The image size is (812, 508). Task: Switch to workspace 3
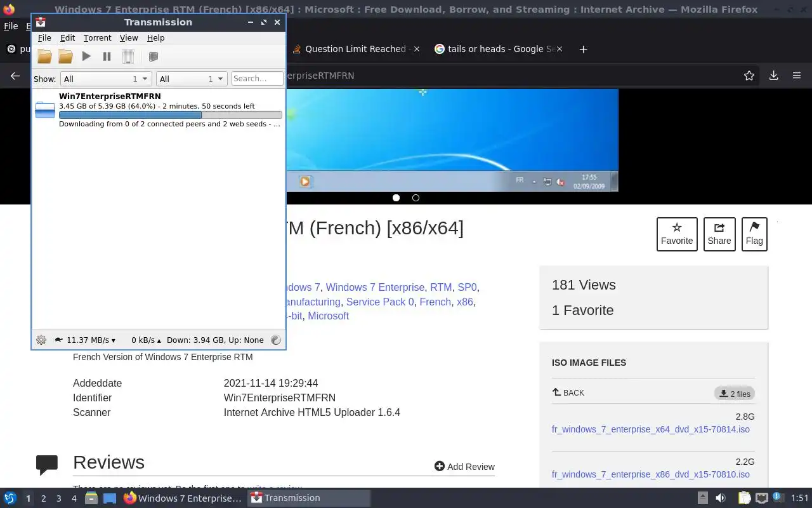pos(58,498)
